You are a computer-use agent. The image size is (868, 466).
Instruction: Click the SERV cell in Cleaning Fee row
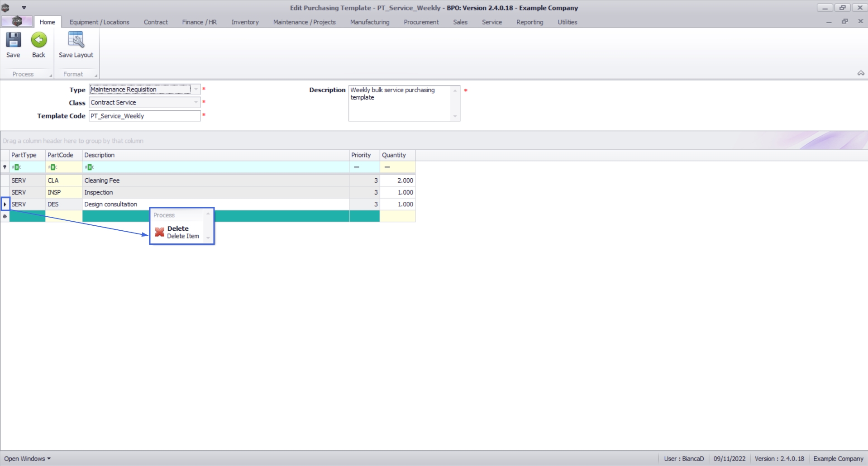click(x=28, y=181)
